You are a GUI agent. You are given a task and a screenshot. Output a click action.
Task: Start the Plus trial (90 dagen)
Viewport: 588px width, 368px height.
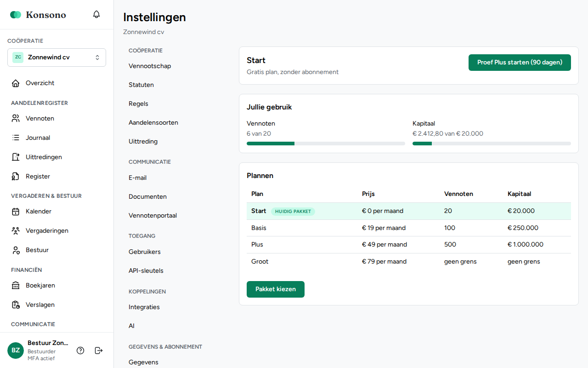click(520, 63)
